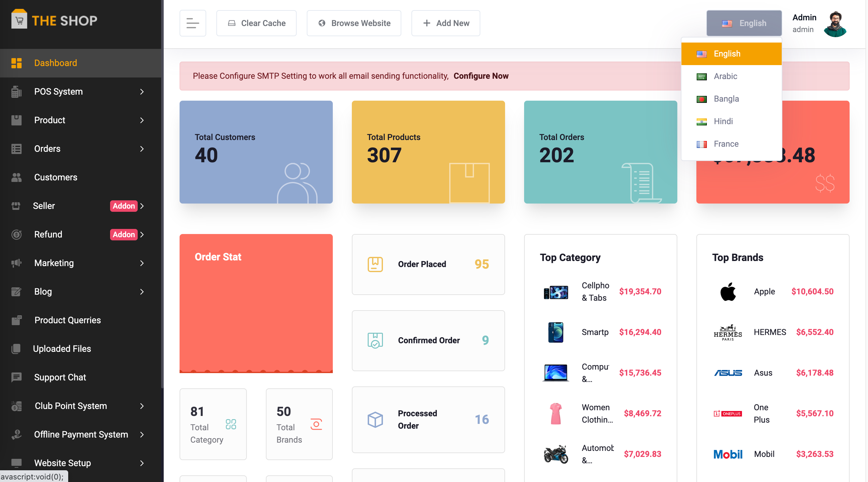Click the Seller Addon badge

click(x=124, y=206)
